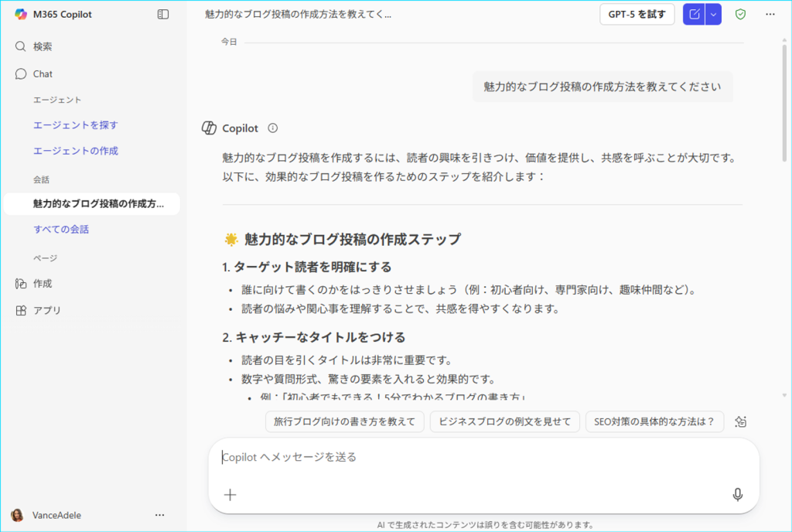Open the 作成 (Create) page icon
This screenshot has width=792, height=532.
(x=21, y=284)
